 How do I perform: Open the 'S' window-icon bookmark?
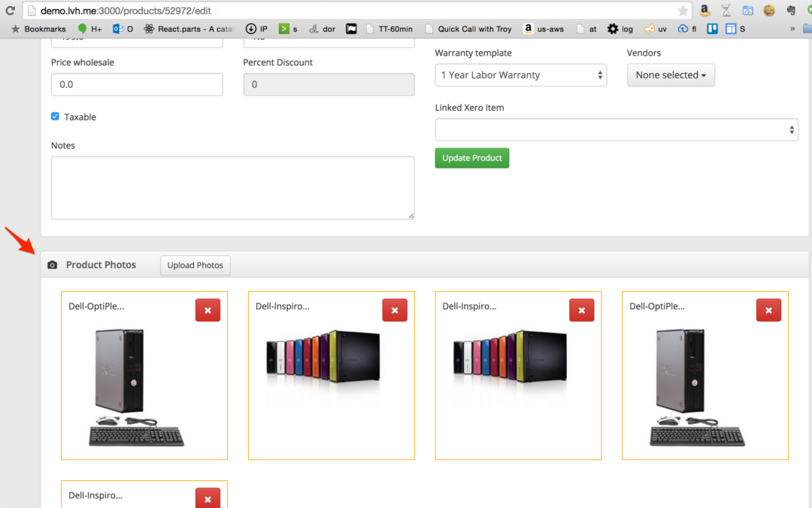[x=735, y=29]
